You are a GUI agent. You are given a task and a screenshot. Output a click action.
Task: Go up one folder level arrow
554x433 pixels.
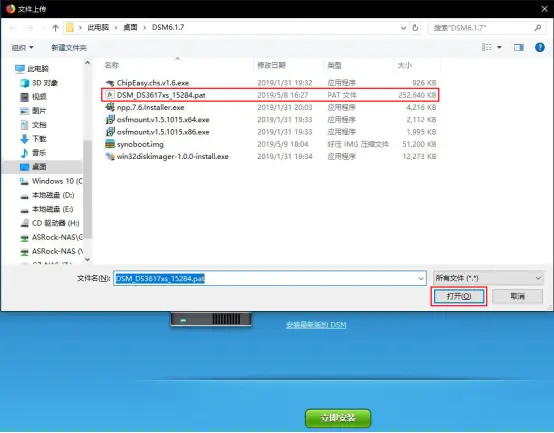point(55,28)
